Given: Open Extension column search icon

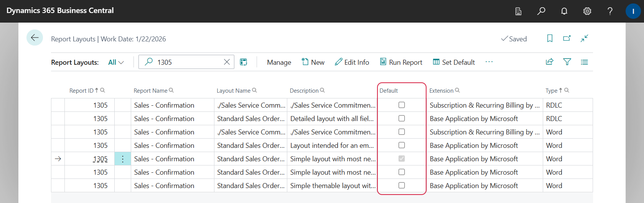Looking at the screenshot, I should pyautogui.click(x=457, y=90).
